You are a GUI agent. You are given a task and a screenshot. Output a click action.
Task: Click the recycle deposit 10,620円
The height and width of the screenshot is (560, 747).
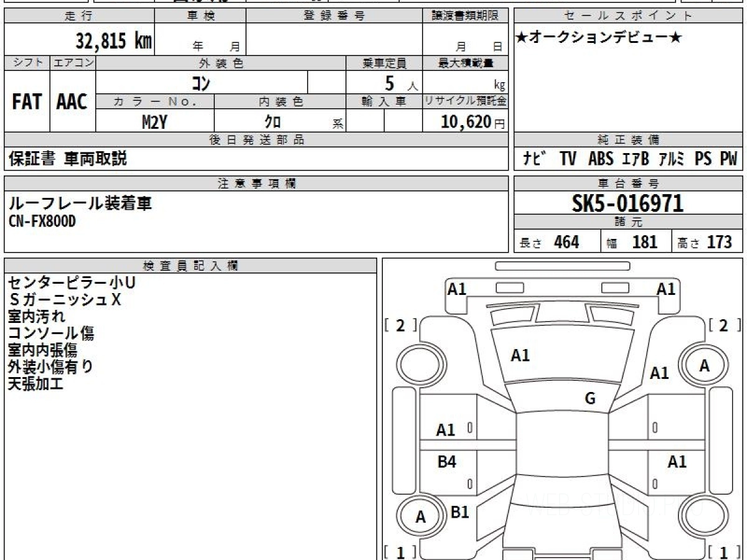click(x=473, y=122)
